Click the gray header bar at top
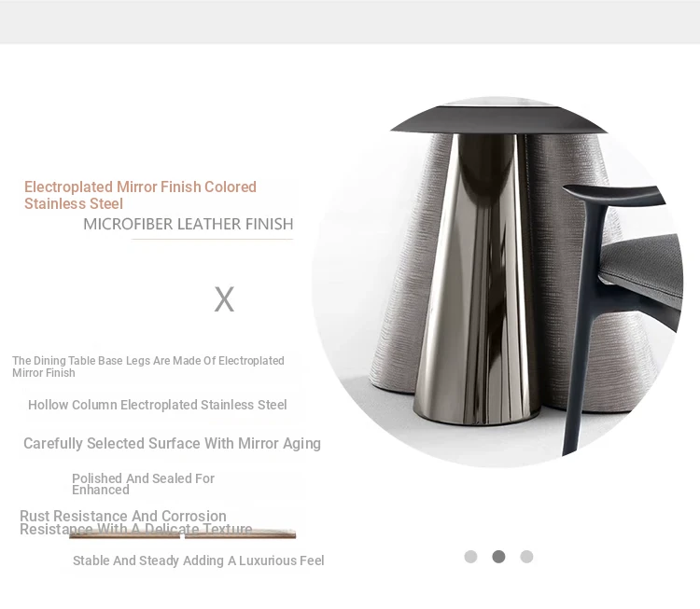The height and width of the screenshot is (609, 700). tap(350, 21)
